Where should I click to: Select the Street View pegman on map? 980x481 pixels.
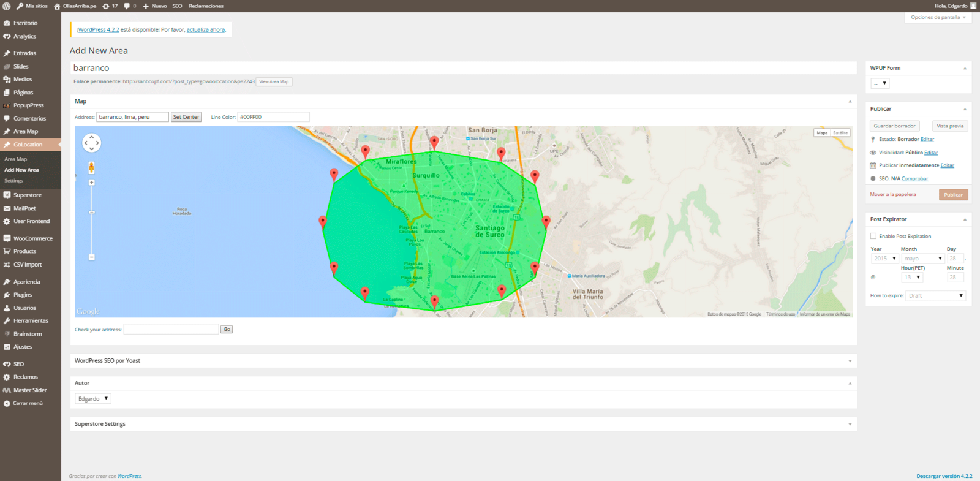91,167
